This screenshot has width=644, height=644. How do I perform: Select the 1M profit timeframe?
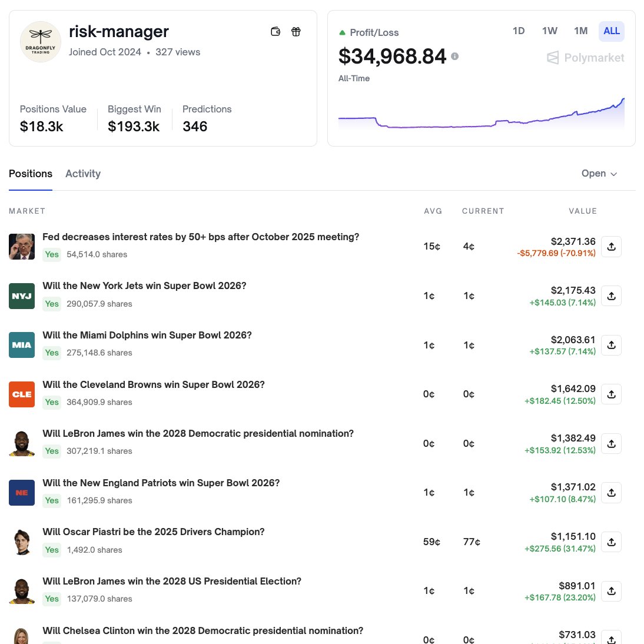[581, 31]
